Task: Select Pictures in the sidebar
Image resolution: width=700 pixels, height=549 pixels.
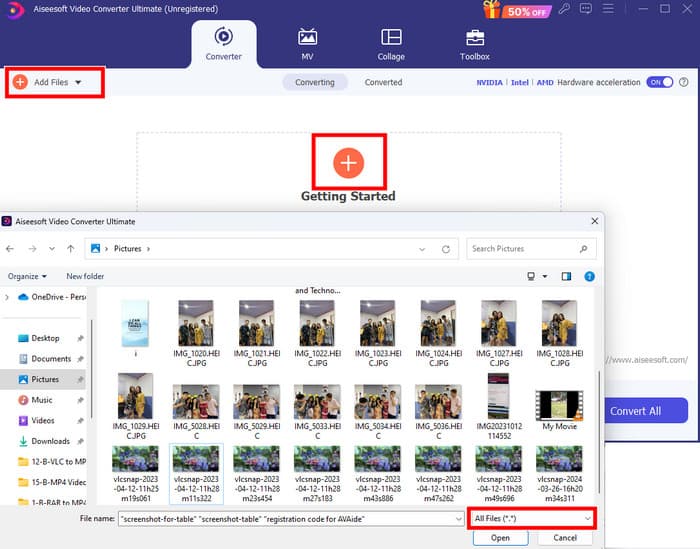Action: 45,379
